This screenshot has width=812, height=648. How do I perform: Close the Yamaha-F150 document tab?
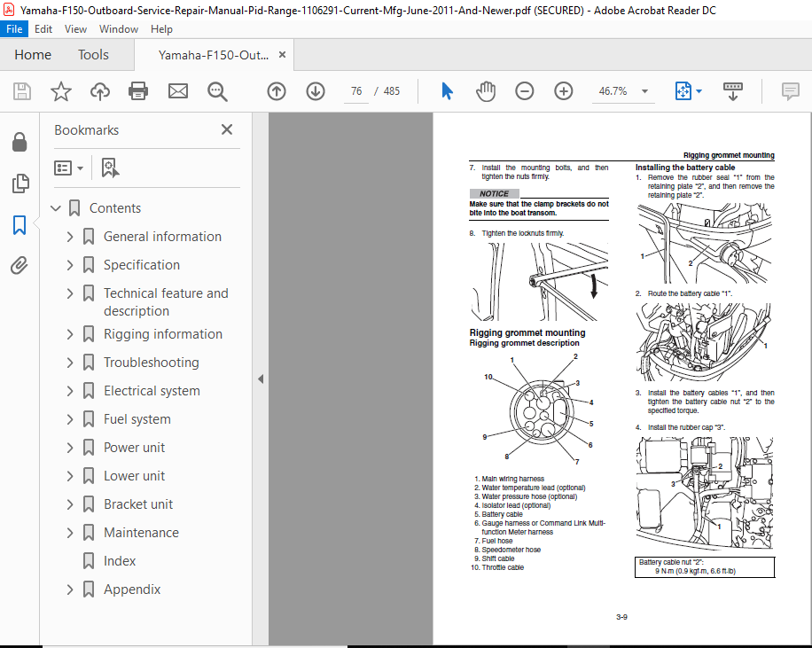(282, 54)
